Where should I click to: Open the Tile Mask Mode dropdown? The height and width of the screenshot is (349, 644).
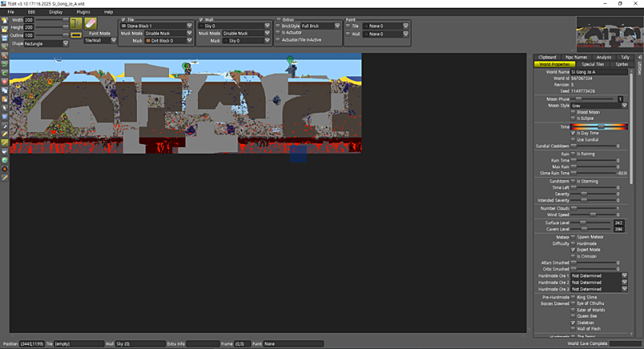pyautogui.click(x=168, y=33)
